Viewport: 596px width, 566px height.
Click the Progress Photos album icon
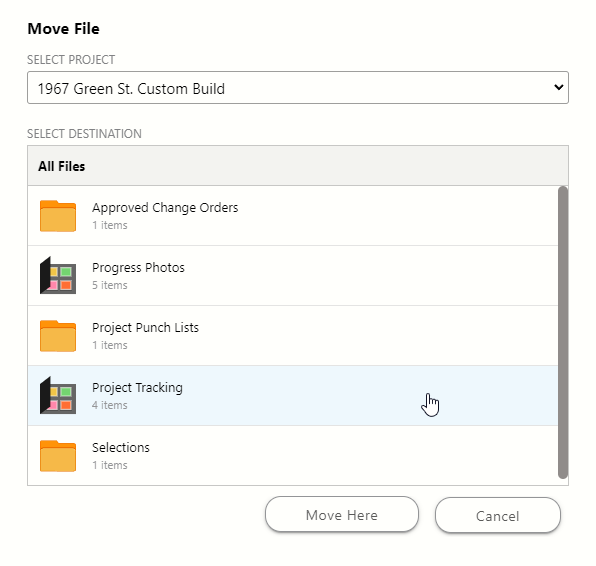coord(58,275)
